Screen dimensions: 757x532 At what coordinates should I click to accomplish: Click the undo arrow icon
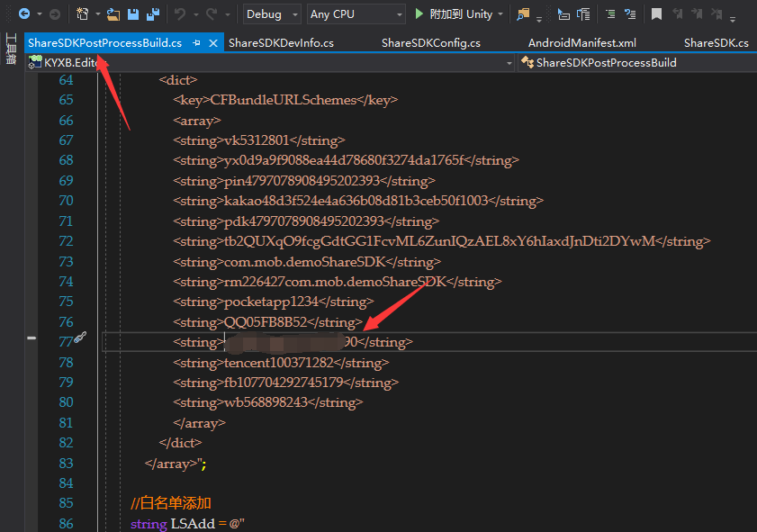(180, 14)
